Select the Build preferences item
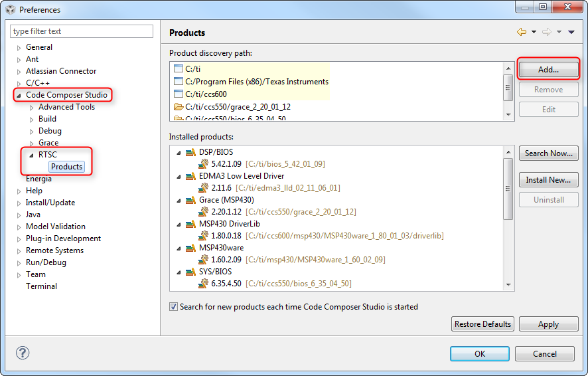 click(48, 119)
